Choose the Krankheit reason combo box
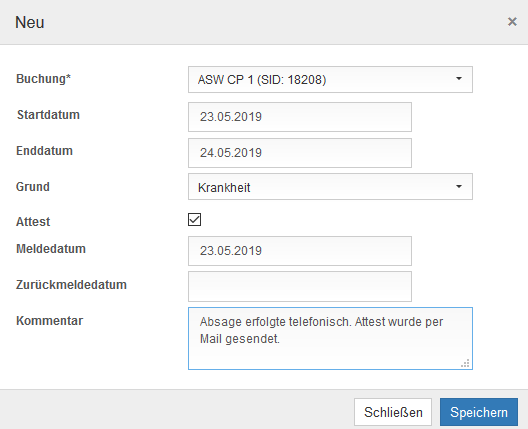 [330, 187]
